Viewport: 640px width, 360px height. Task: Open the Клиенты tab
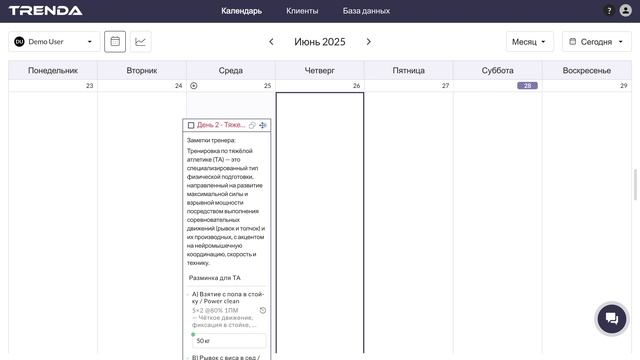tap(302, 11)
